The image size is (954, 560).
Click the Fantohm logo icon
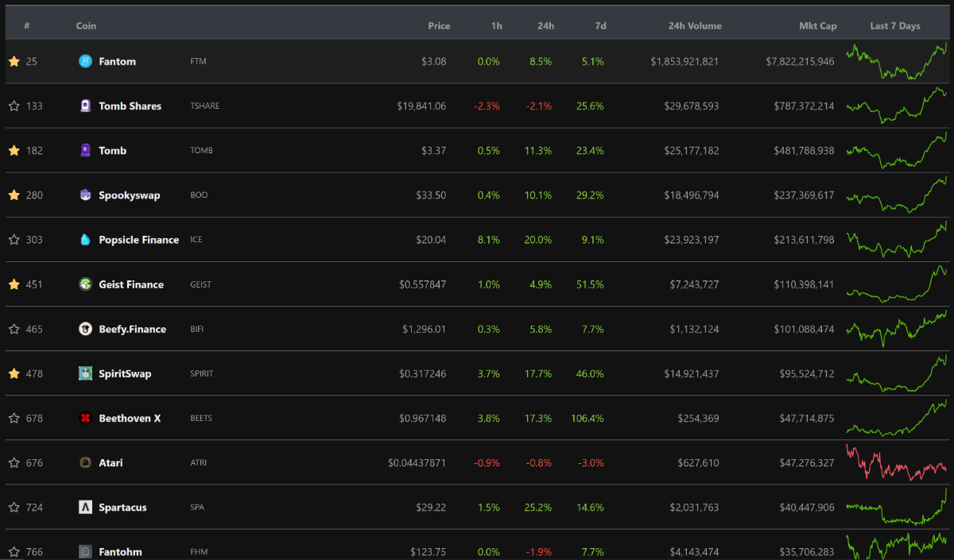(85, 551)
